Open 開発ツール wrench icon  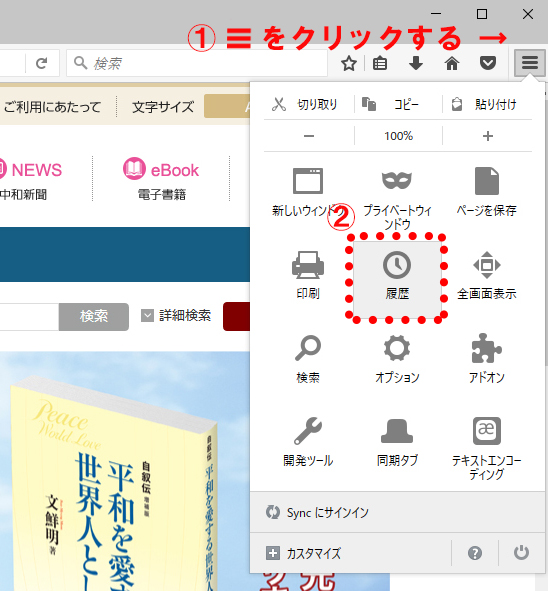click(308, 442)
